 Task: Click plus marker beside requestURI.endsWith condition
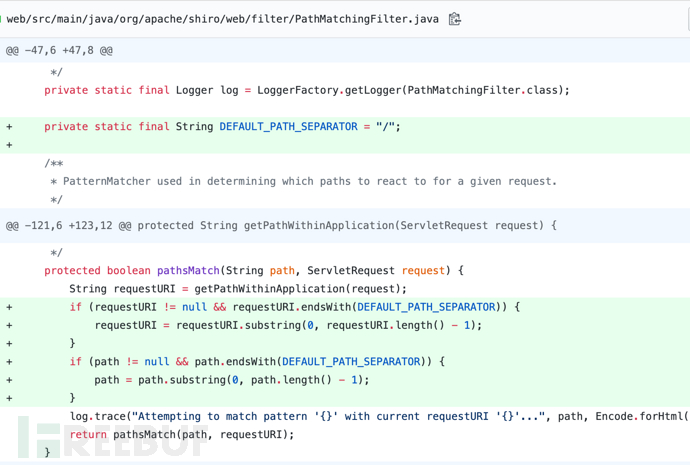[9, 307]
